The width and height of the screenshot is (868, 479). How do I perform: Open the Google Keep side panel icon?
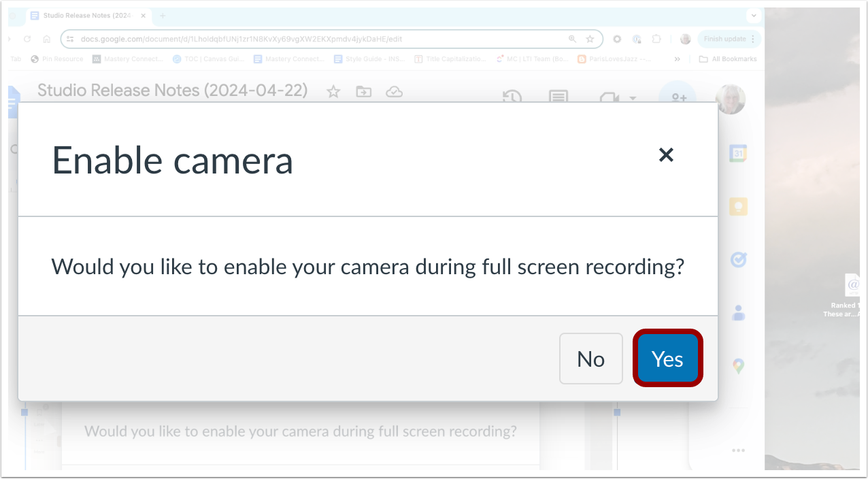pos(739,207)
